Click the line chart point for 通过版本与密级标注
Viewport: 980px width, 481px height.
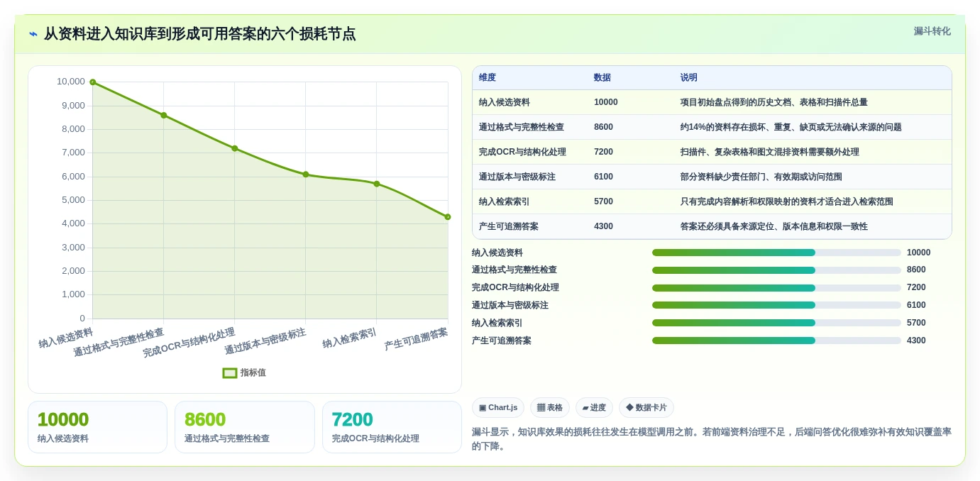305,175
